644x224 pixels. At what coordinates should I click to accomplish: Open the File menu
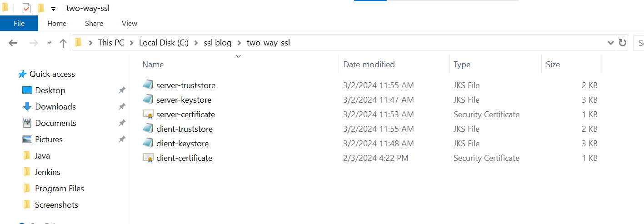[19, 23]
